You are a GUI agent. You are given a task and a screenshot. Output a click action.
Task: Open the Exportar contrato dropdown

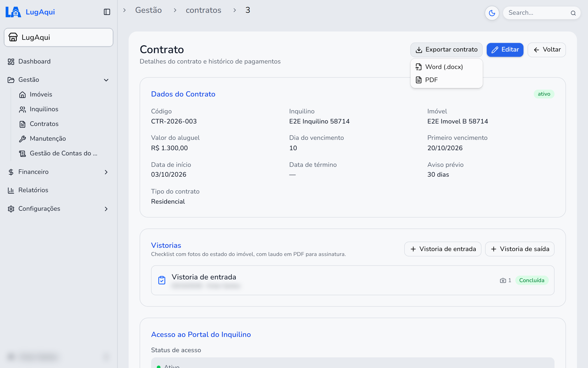(x=446, y=50)
